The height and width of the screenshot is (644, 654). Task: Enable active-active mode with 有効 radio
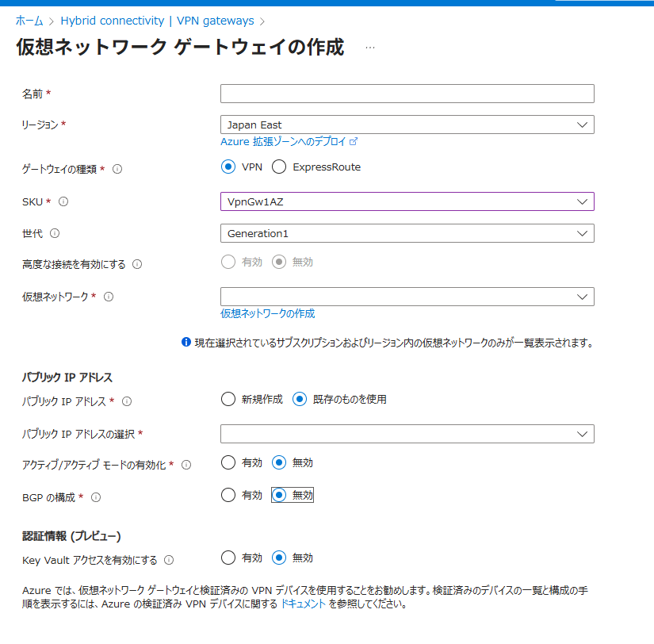tap(228, 462)
